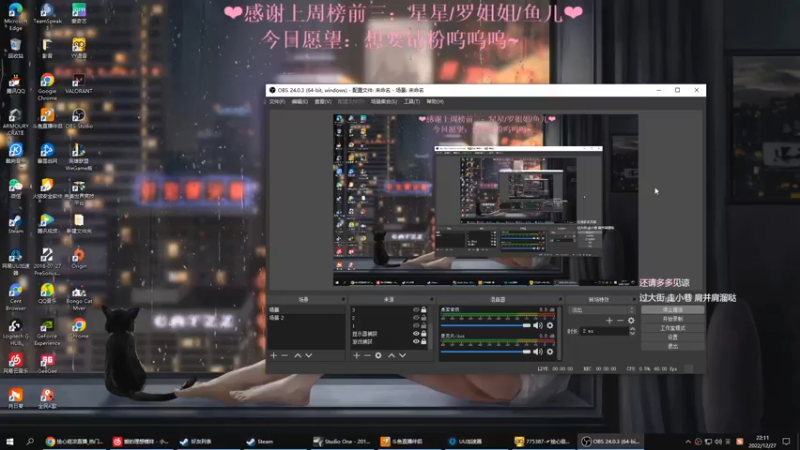
Task: Open the 工具(T) menu in OBS
Action: pyautogui.click(x=412, y=102)
